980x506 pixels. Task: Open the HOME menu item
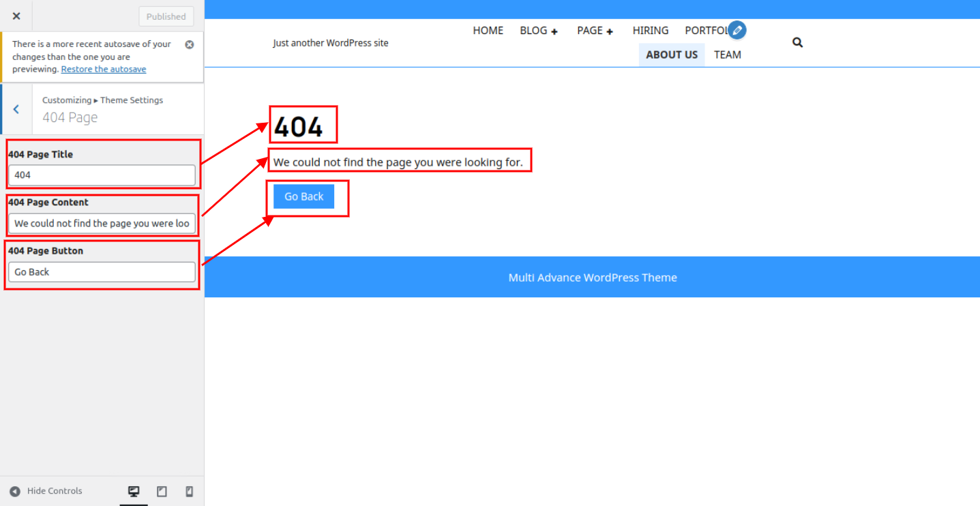coord(488,31)
